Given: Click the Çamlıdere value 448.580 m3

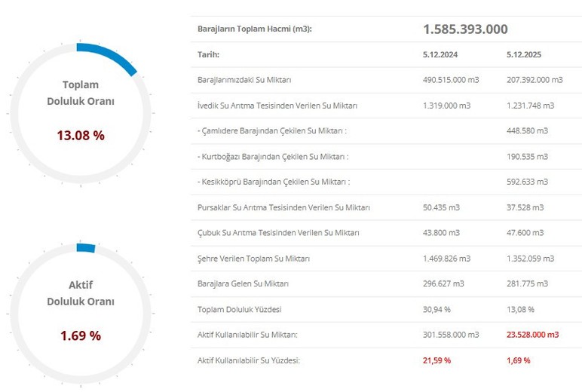Looking at the screenshot, I should click(x=526, y=131).
